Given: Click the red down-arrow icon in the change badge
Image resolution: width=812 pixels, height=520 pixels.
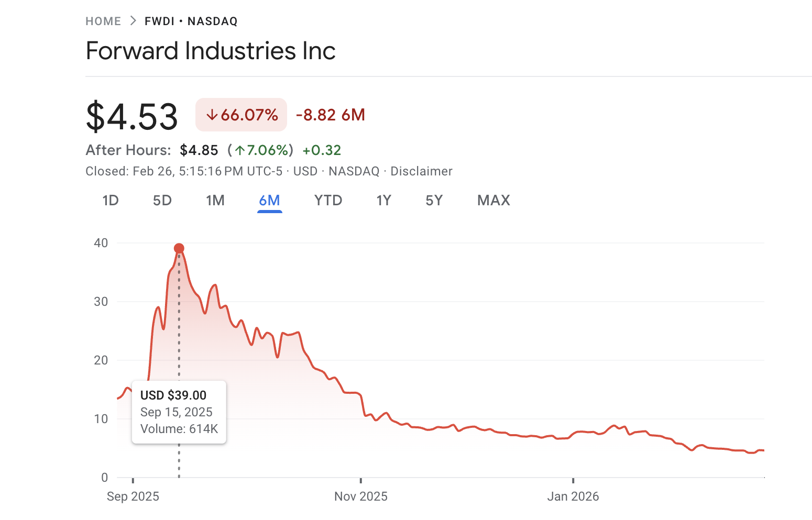Looking at the screenshot, I should [213, 114].
